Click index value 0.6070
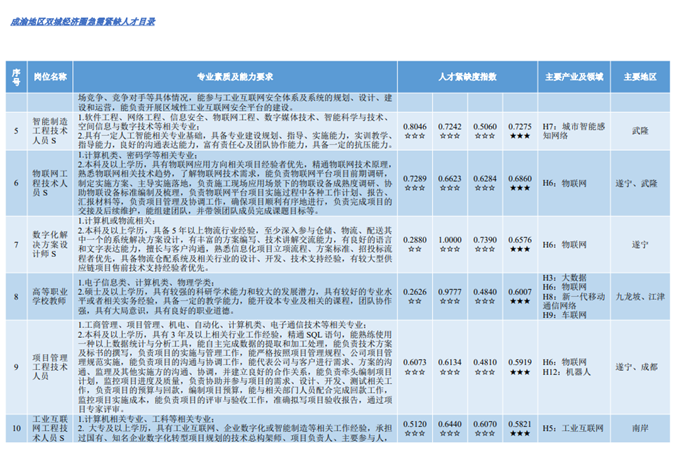The image size is (680, 455). [485, 423]
